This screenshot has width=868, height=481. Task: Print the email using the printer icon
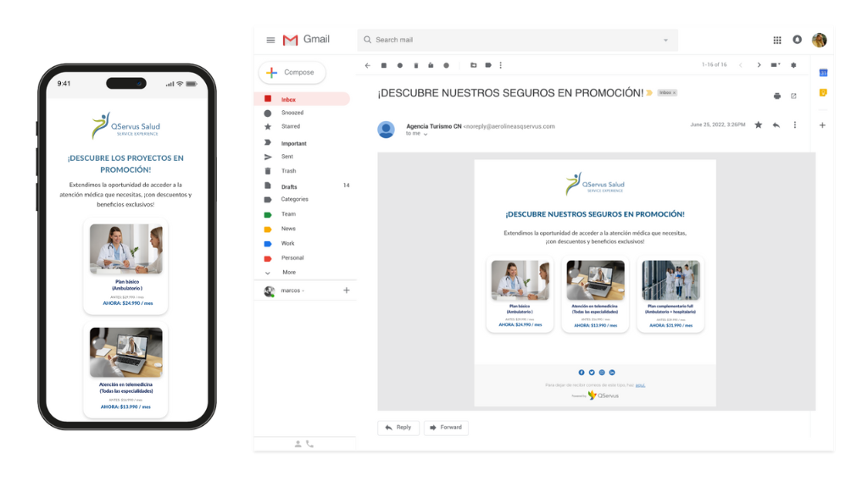coord(776,96)
